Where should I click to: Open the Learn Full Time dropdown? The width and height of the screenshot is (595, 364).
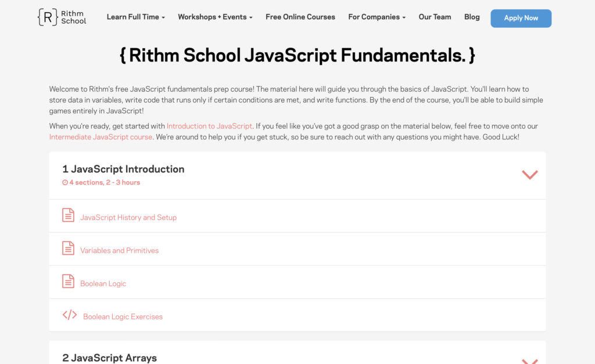click(x=135, y=17)
